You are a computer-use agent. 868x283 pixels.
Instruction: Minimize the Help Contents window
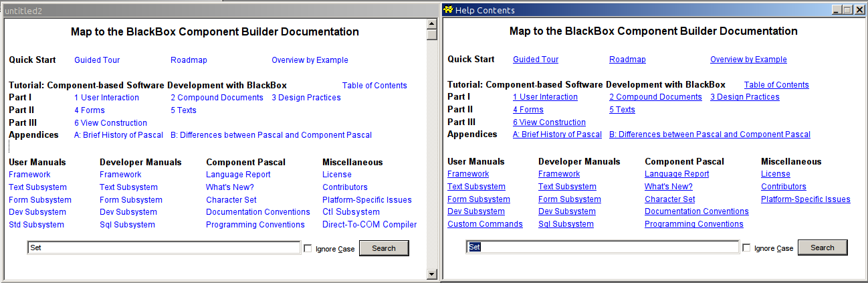[x=837, y=10]
